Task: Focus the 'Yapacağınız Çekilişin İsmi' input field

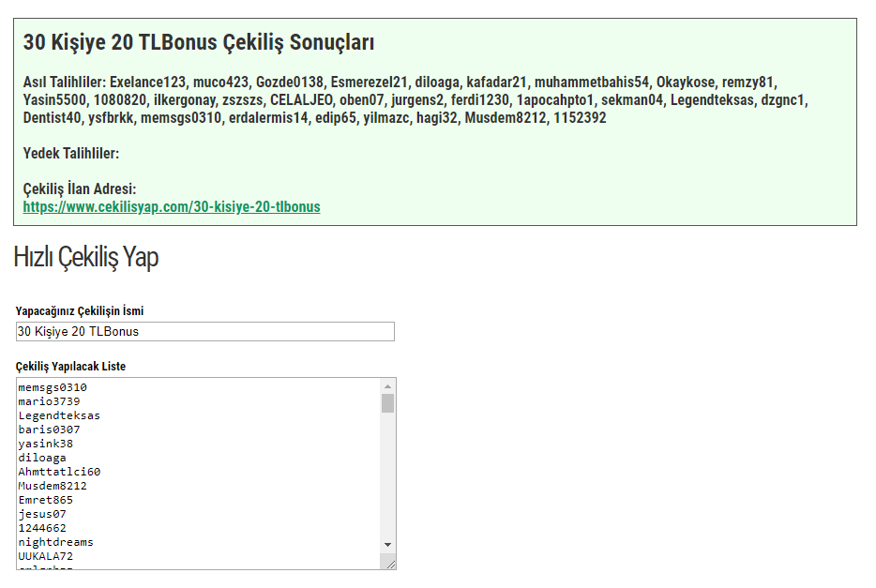Action: (x=205, y=331)
